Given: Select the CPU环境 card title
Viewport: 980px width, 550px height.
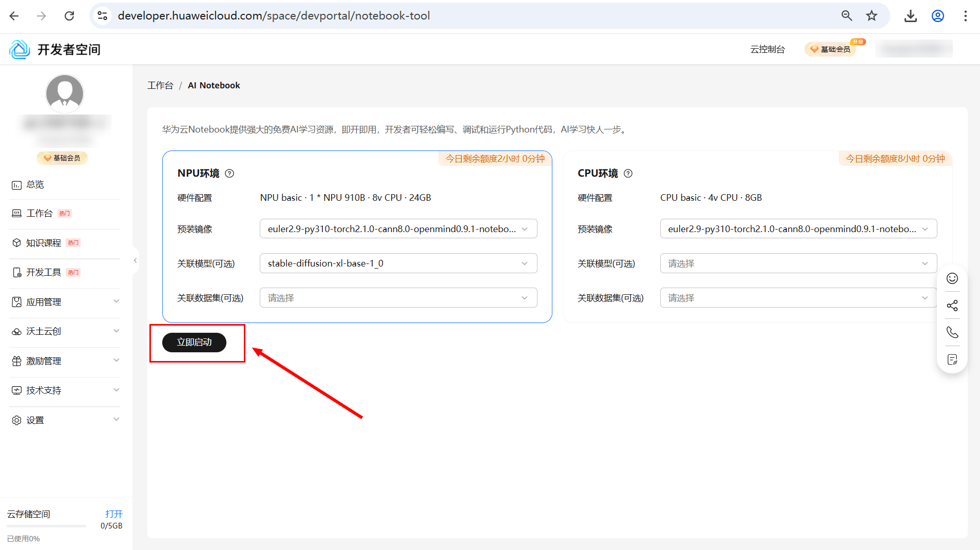Looking at the screenshot, I should [598, 174].
